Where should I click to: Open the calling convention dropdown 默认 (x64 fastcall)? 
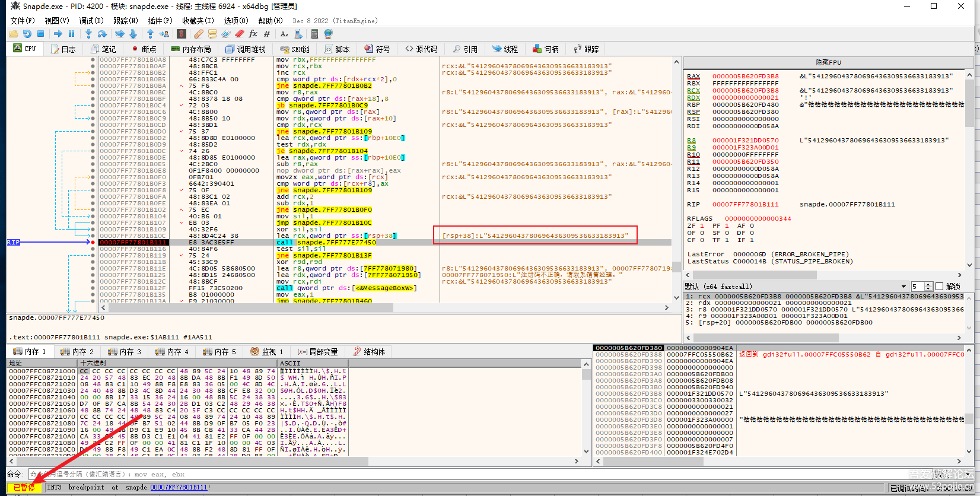[x=796, y=286]
